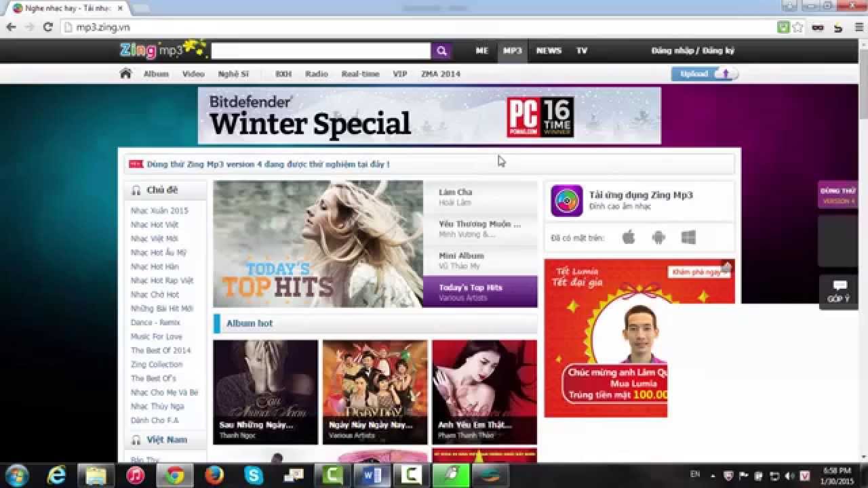This screenshot has height=488, width=868.
Task: Bookmark page with star icon in address bar
Action: click(797, 27)
